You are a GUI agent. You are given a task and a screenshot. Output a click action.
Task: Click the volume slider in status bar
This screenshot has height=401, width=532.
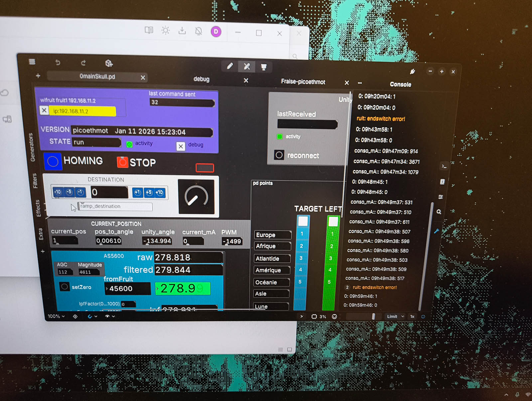(x=373, y=316)
